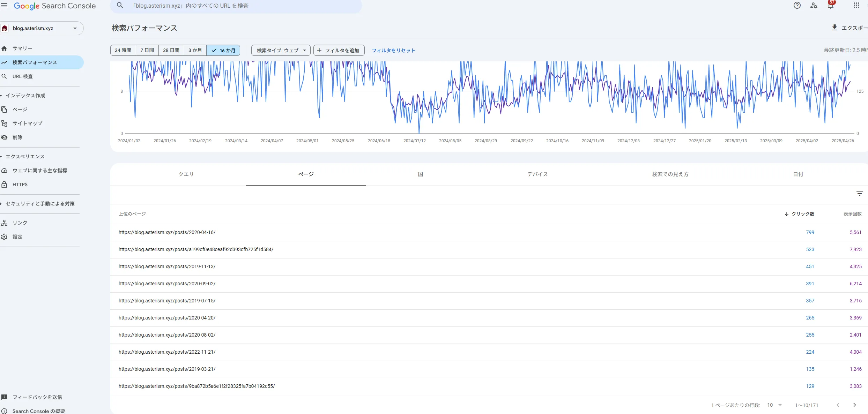Select the 3 か月 date range
This screenshot has height=414, width=868.
(195, 50)
